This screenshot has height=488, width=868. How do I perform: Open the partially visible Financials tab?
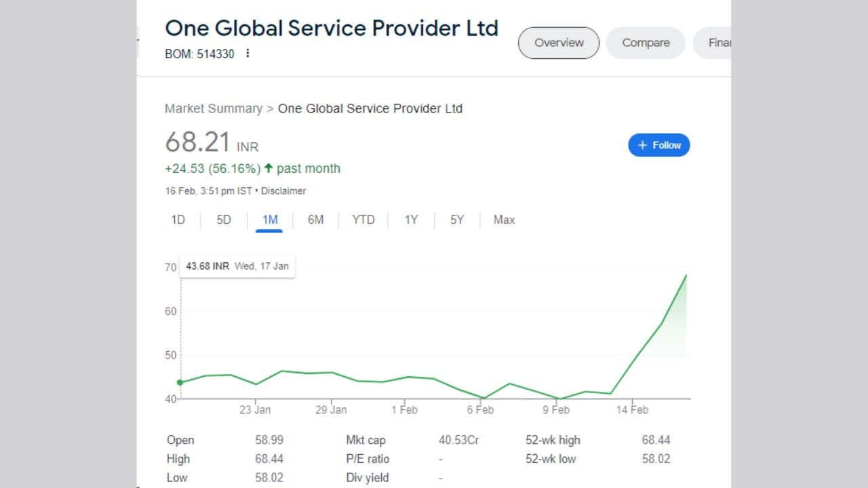(713, 43)
